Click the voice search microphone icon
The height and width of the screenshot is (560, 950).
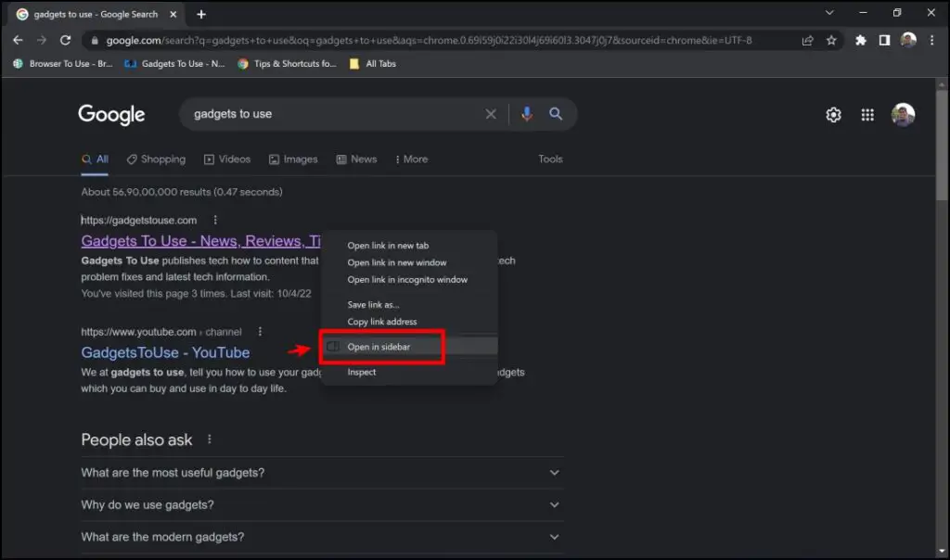click(527, 114)
